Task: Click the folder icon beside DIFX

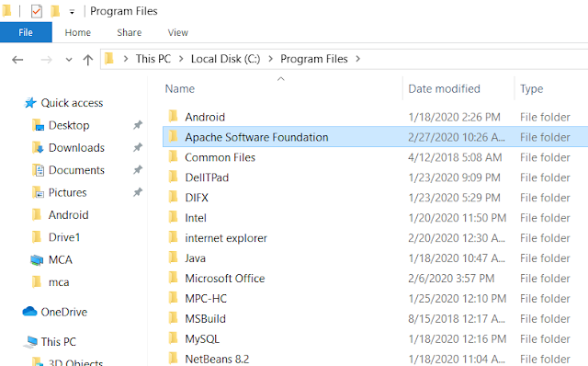Action: [x=173, y=197]
